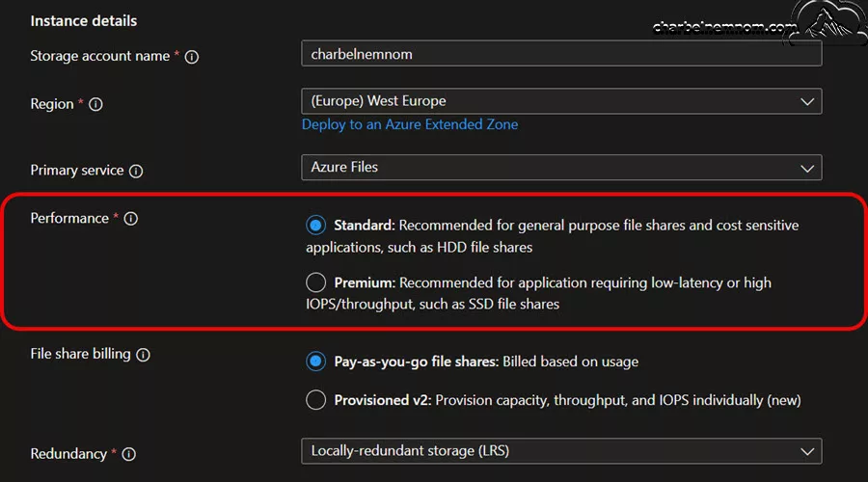This screenshot has height=482, width=868.
Task: Show info tooltip for Performance
Action: (x=130, y=219)
